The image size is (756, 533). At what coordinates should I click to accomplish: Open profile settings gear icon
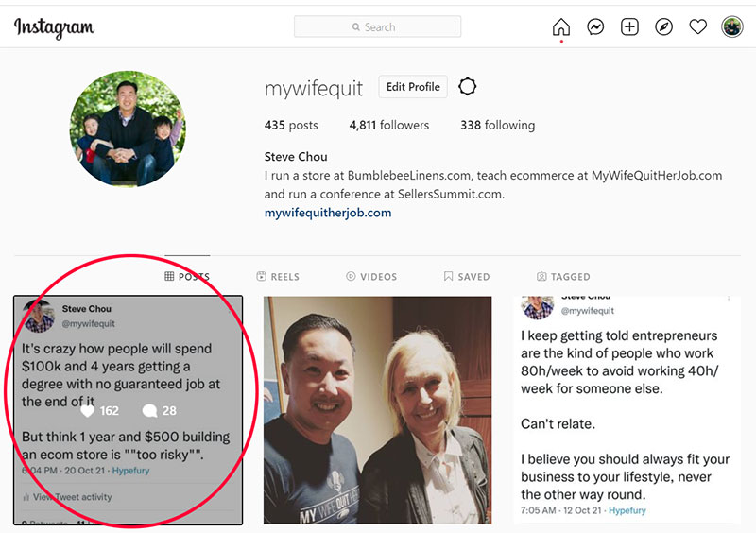pos(467,87)
